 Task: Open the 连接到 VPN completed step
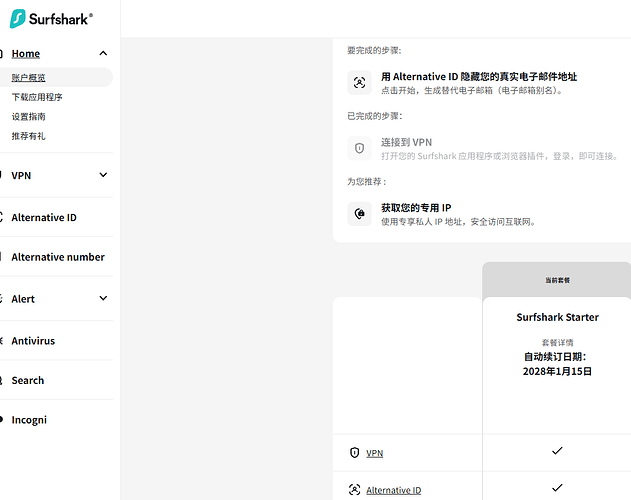coord(406,142)
